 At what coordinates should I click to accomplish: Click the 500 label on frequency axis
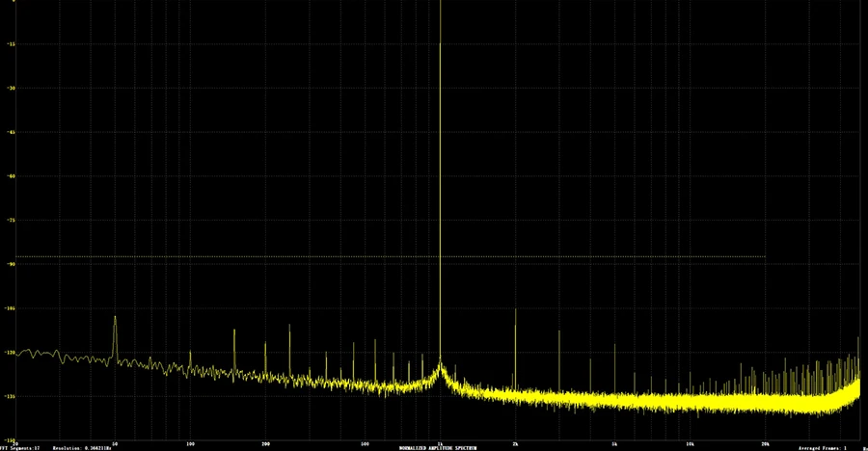[x=365, y=443]
